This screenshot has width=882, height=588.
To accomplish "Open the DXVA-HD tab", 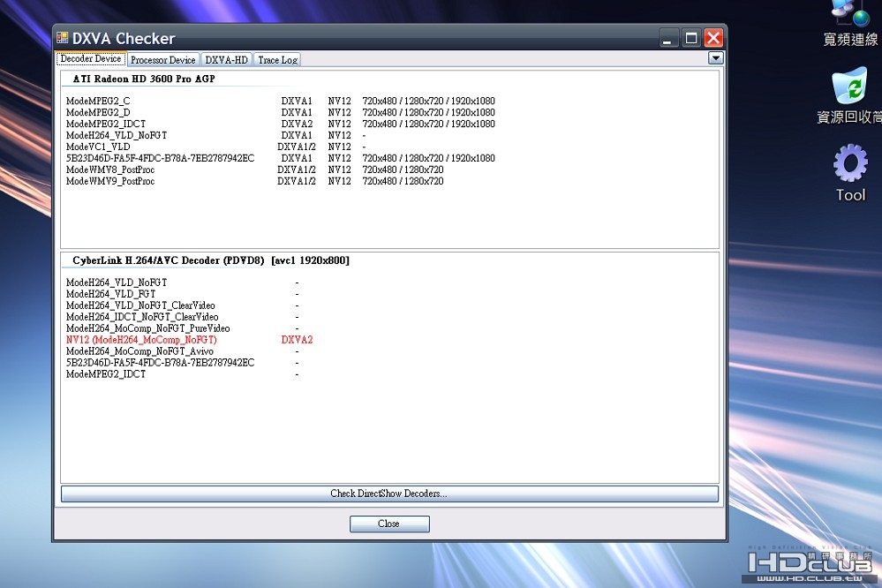I will 226,60.
